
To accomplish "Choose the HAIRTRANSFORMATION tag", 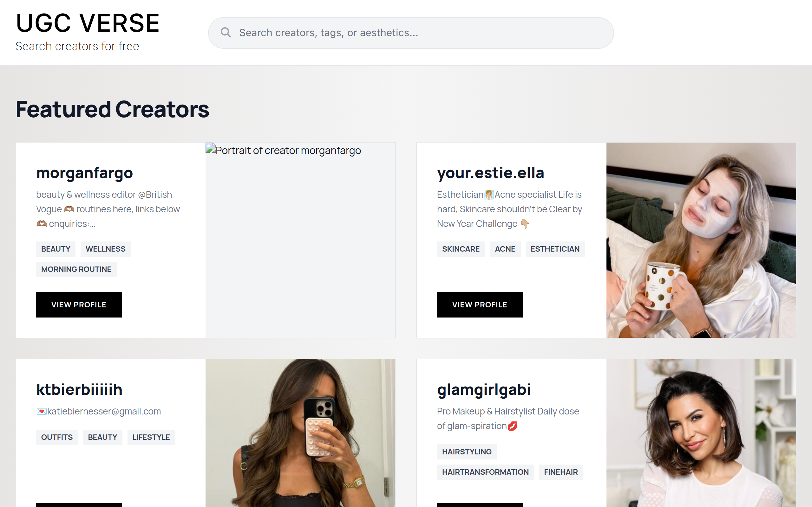I will [485, 472].
